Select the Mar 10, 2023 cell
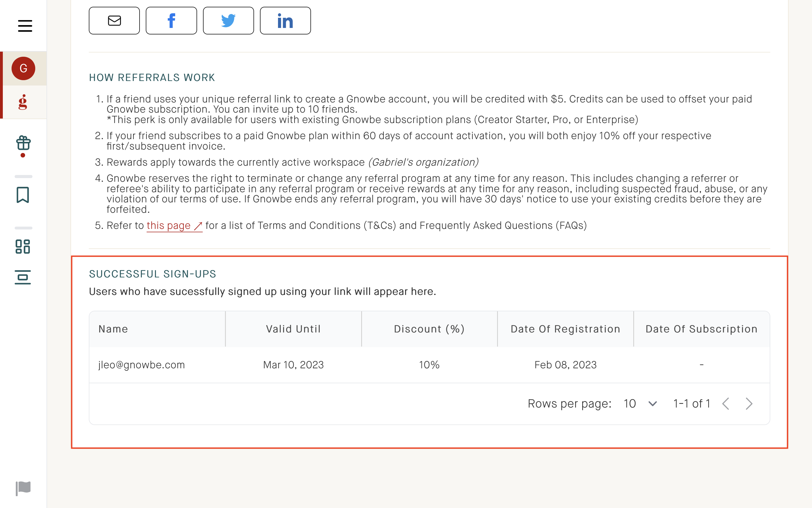 pyautogui.click(x=294, y=365)
